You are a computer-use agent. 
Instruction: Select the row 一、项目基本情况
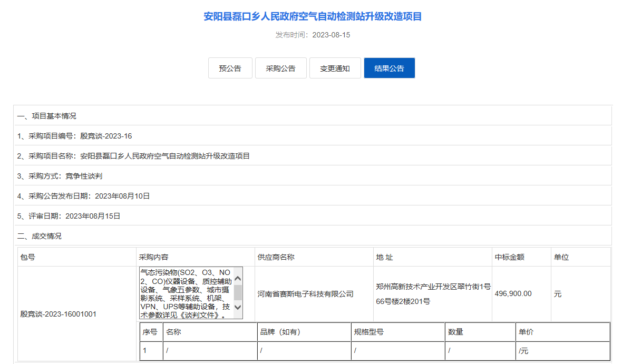pos(313,116)
